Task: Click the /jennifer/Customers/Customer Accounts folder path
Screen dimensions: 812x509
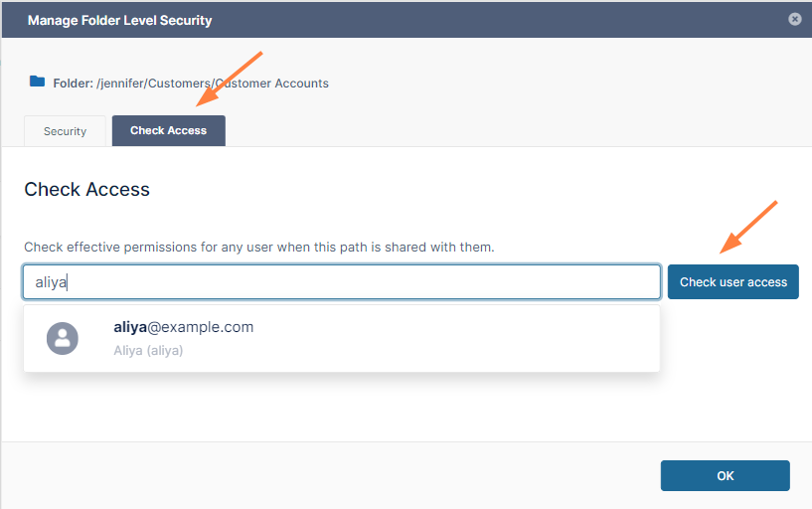Action: [213, 84]
